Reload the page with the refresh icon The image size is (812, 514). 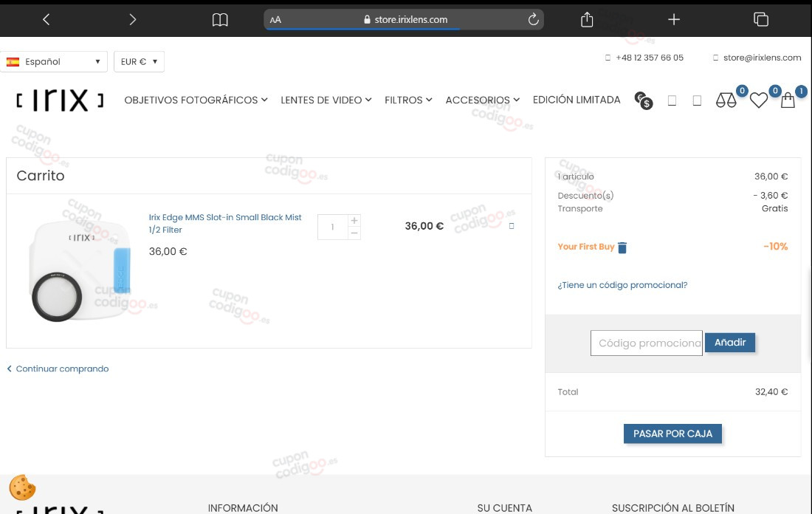pyautogui.click(x=533, y=20)
